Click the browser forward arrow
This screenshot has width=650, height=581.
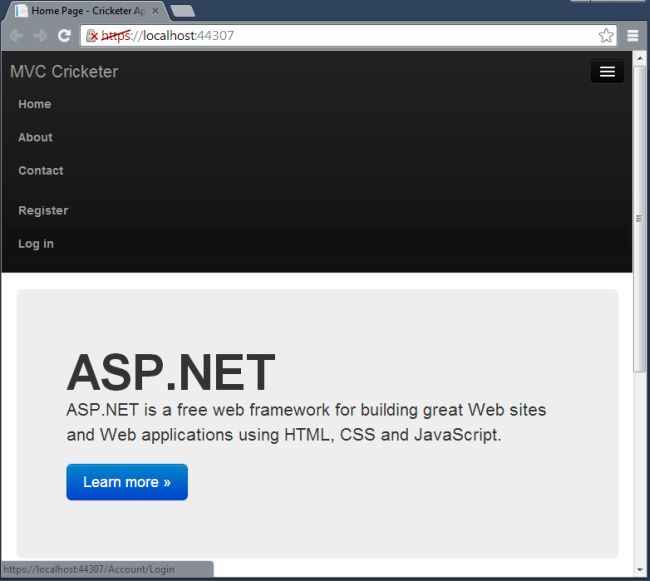[x=40, y=36]
